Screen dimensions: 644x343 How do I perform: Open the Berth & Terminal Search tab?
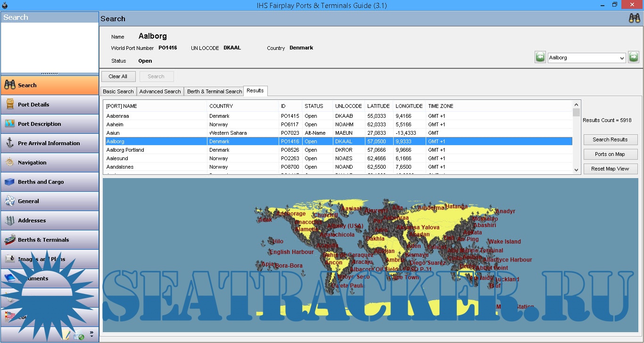coord(214,91)
